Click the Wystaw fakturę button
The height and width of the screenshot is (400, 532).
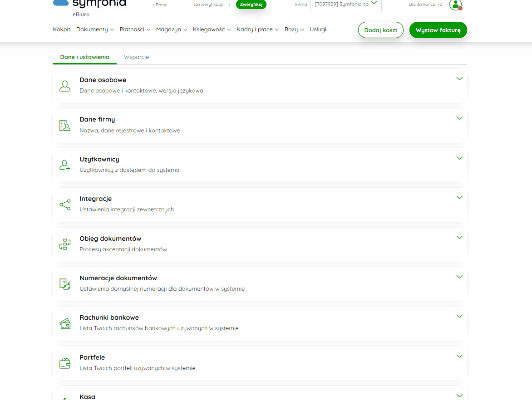click(x=438, y=30)
